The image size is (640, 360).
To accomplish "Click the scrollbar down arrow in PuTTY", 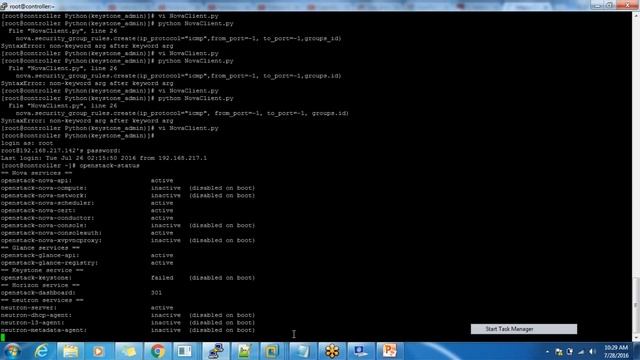I will (x=636, y=338).
